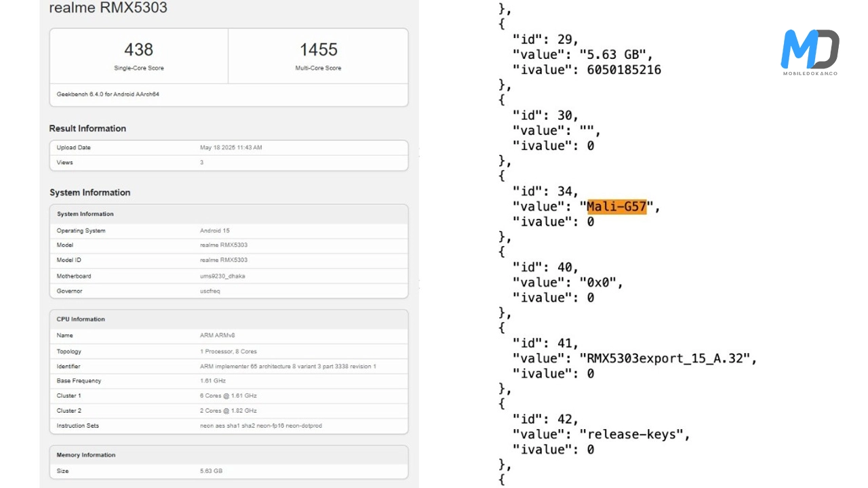
Task: Click the Upload Date row value
Action: coord(231,148)
